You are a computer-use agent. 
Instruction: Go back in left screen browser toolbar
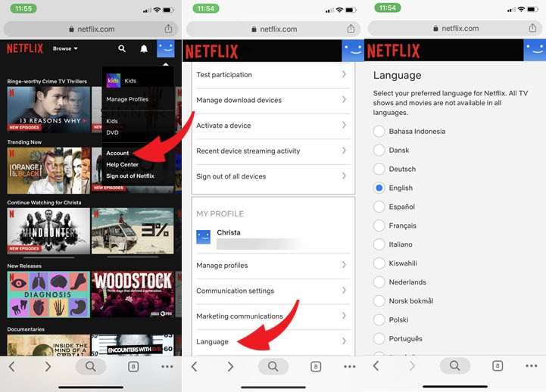12,366
